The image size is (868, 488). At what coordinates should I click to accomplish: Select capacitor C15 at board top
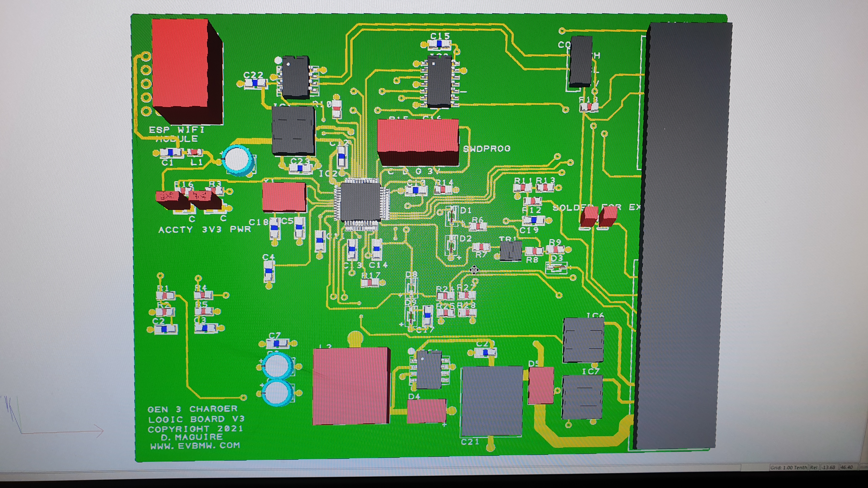pyautogui.click(x=439, y=44)
